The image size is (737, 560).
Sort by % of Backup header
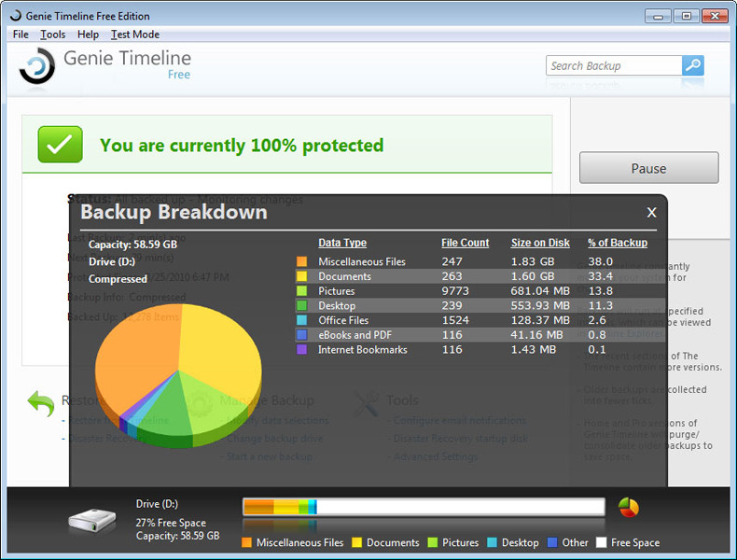click(x=618, y=243)
